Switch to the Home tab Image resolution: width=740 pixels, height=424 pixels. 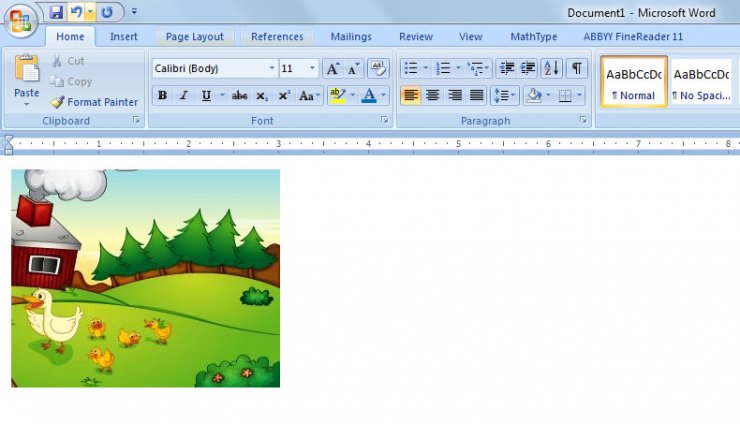70,36
